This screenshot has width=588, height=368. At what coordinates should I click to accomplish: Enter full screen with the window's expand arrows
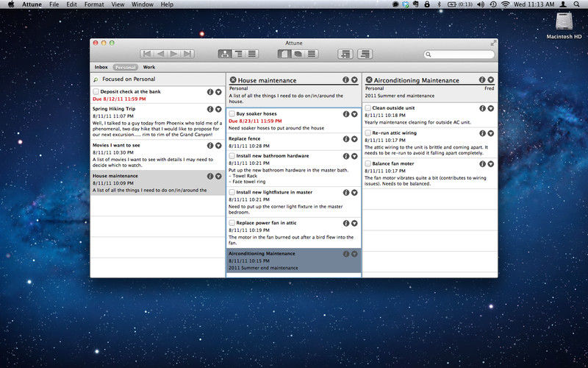pyautogui.click(x=493, y=43)
